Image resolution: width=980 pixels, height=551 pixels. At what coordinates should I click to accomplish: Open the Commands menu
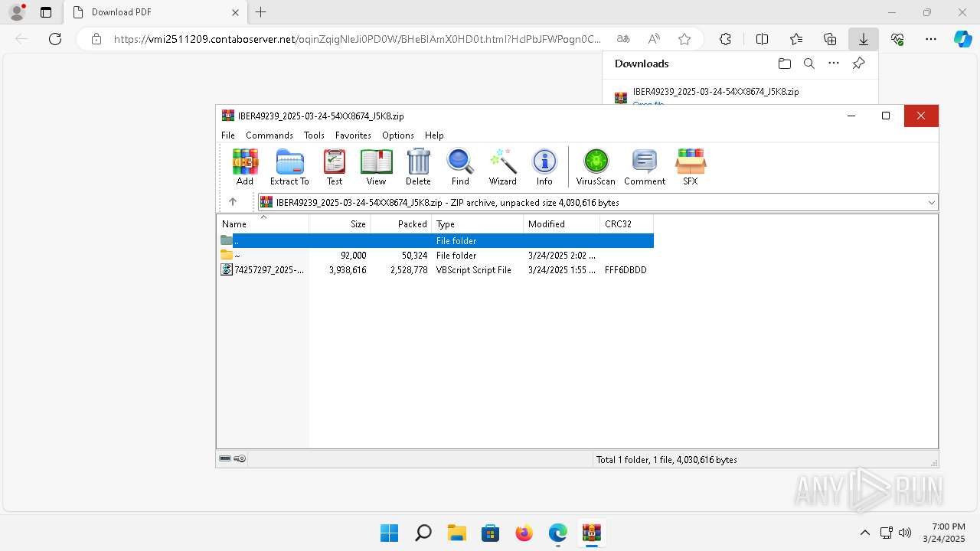point(269,135)
